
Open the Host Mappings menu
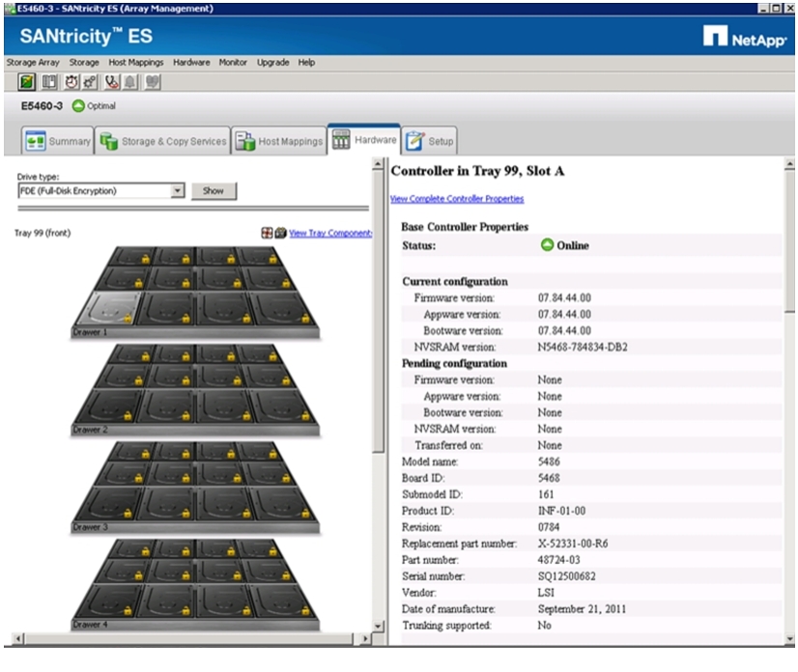pyautogui.click(x=136, y=63)
